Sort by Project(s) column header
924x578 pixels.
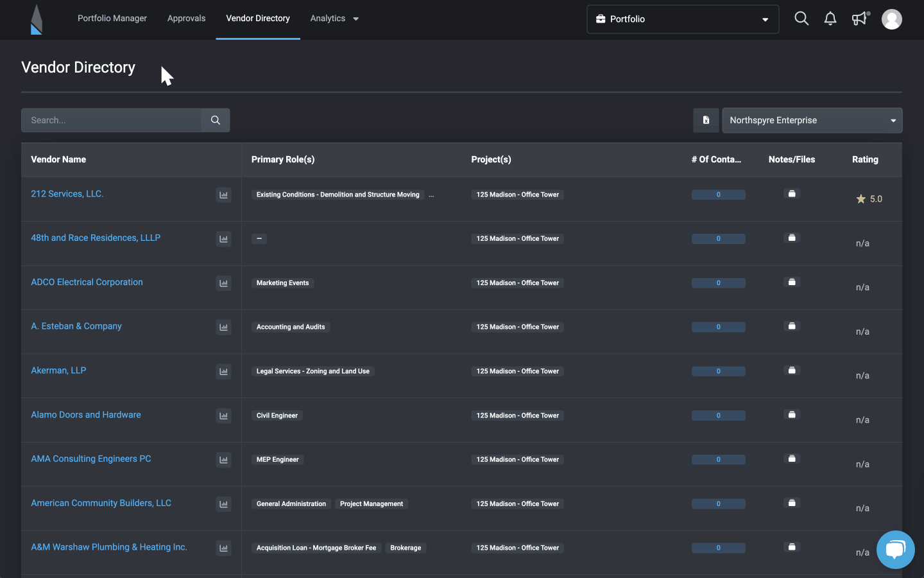491,159
